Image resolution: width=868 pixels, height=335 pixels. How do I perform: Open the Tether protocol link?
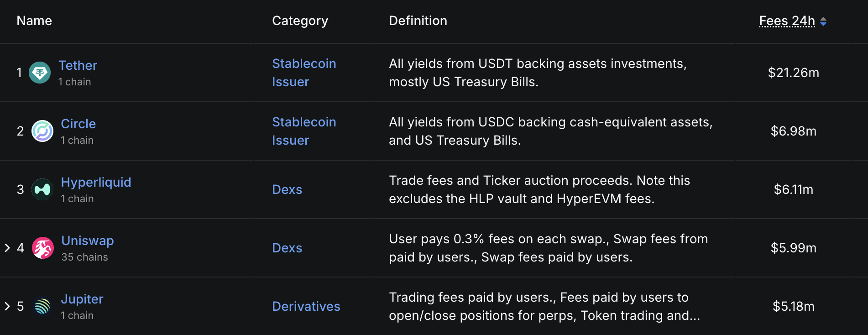point(78,65)
